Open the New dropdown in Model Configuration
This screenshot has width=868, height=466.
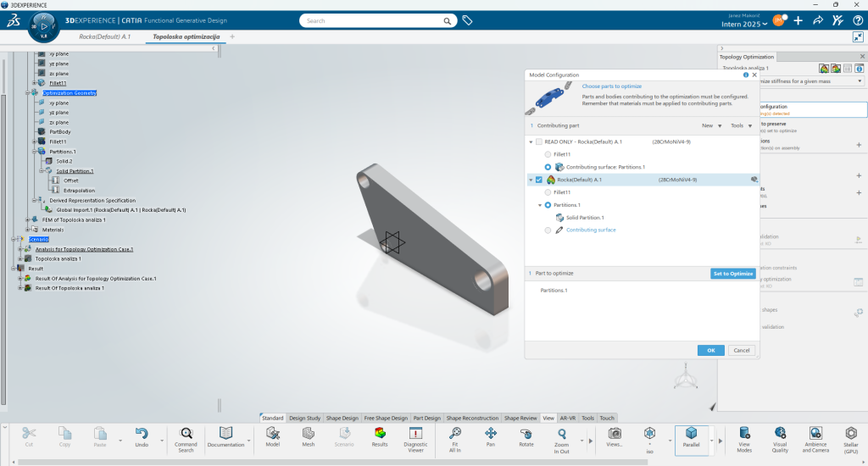coord(712,125)
